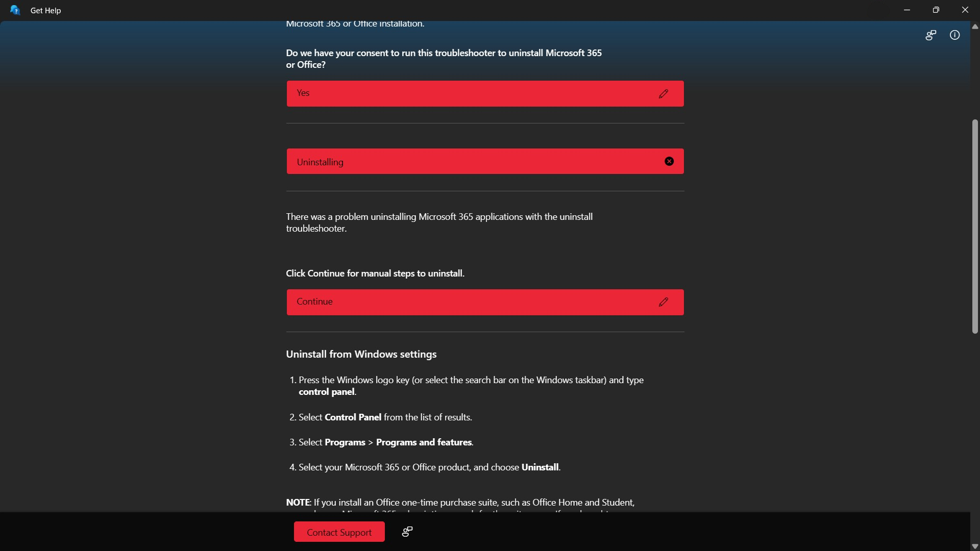The image size is (980, 551).
Task: Restore down the Get Help window
Action: [936, 10]
